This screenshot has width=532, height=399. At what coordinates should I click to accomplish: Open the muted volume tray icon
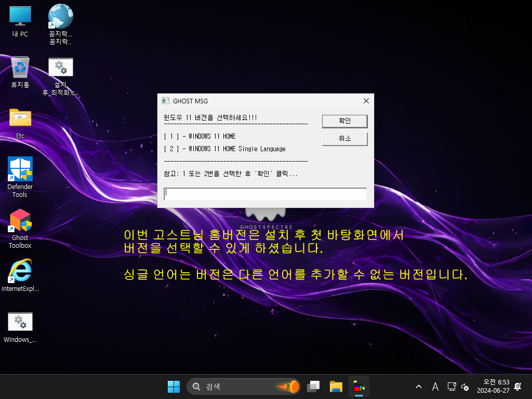(465, 387)
